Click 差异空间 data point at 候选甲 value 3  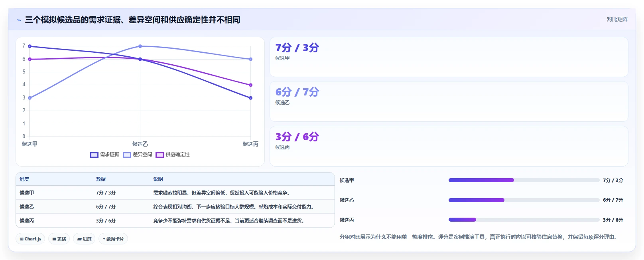pyautogui.click(x=30, y=98)
